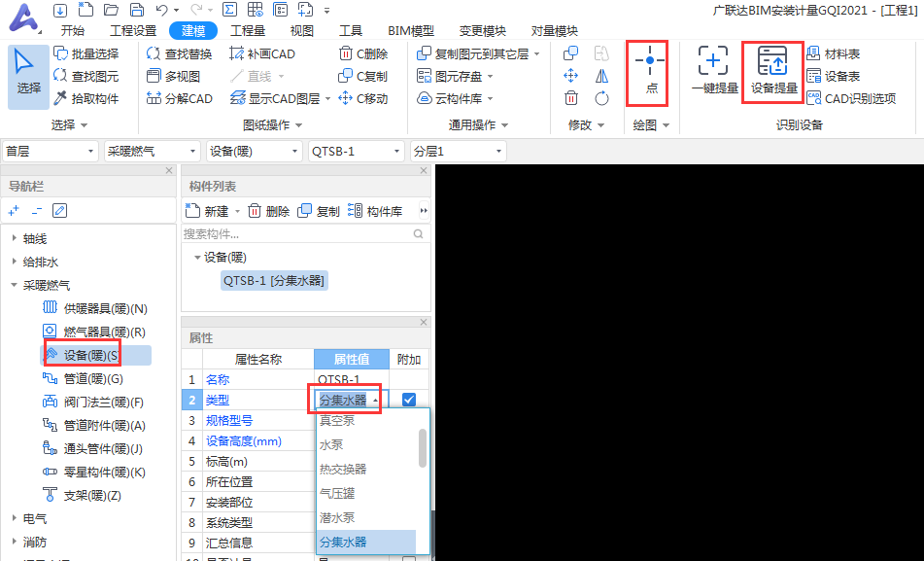
Task: Select the 选择 arrow tool
Action: pyautogui.click(x=28, y=77)
